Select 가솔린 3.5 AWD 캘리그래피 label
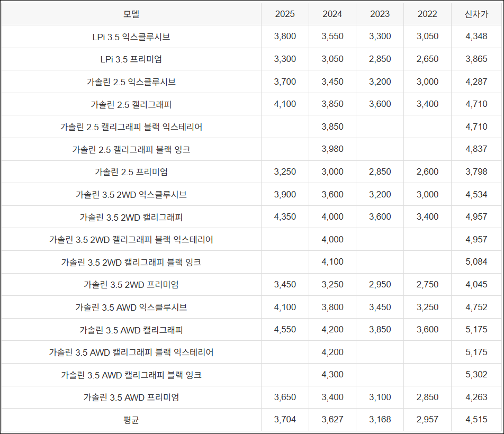The height and width of the screenshot is (434, 504). tap(131, 330)
